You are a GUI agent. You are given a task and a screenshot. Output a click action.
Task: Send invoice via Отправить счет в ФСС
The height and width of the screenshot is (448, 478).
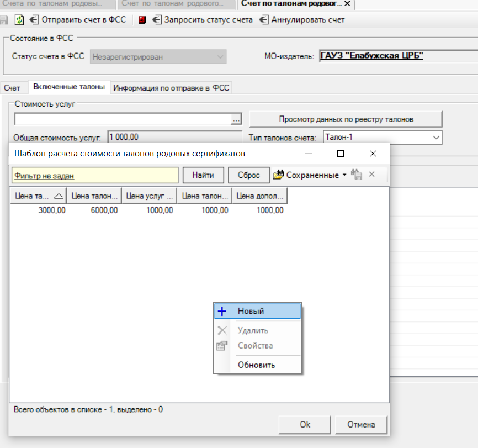[78, 20]
